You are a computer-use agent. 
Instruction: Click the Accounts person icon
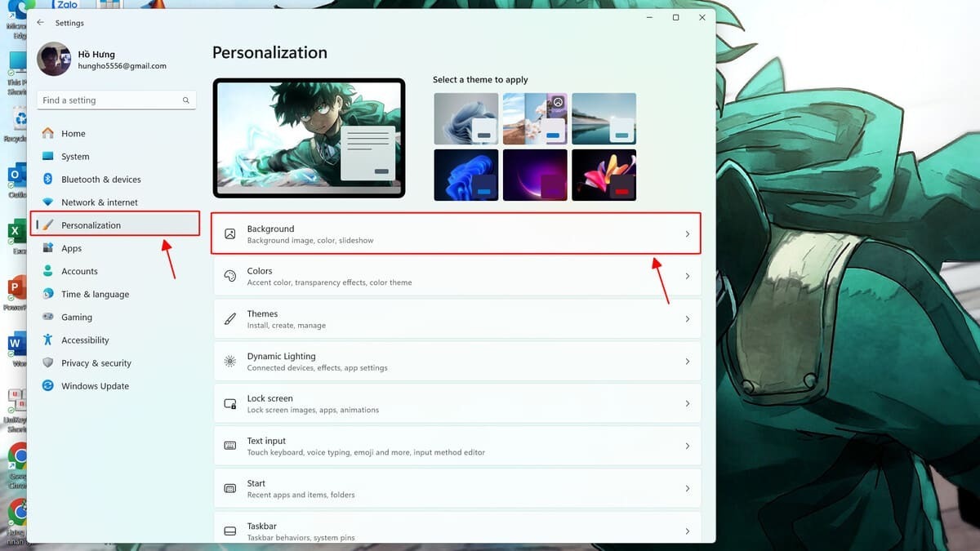(x=47, y=271)
